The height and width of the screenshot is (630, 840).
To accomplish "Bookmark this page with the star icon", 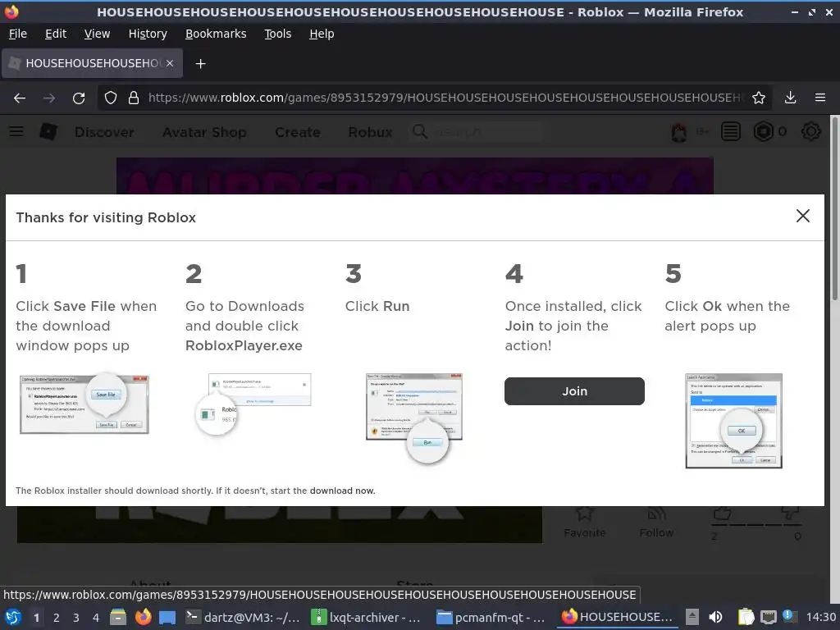I will pyautogui.click(x=759, y=98).
